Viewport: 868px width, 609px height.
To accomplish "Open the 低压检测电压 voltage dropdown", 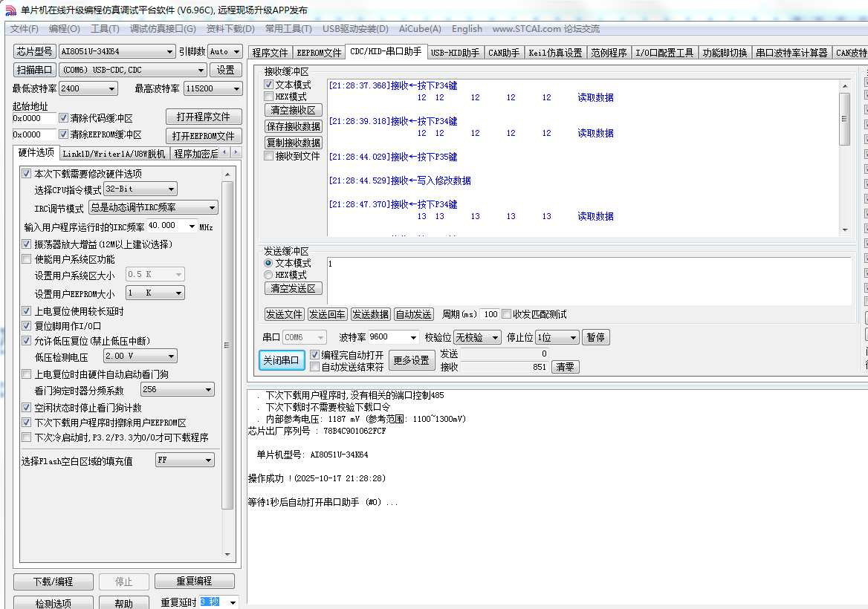I will (x=140, y=355).
